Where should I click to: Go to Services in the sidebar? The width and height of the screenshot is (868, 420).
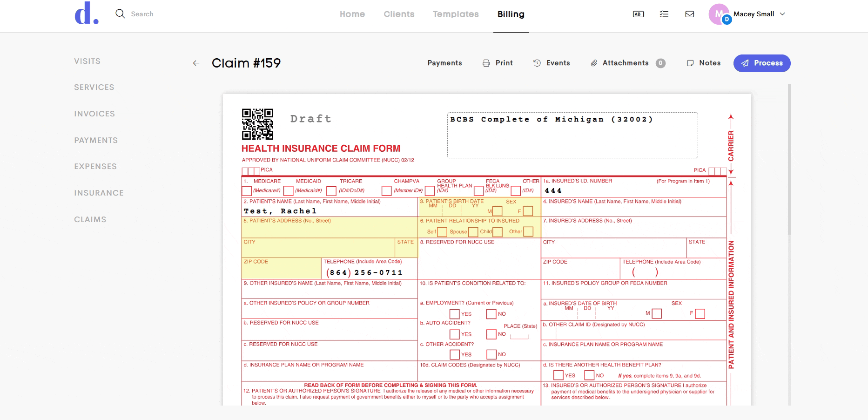click(94, 87)
